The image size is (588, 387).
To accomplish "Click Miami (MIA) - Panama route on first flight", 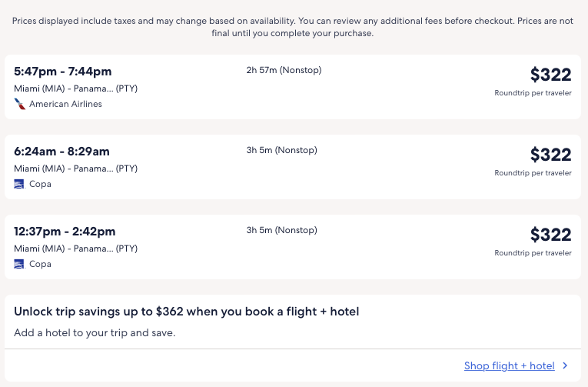I will (75, 88).
